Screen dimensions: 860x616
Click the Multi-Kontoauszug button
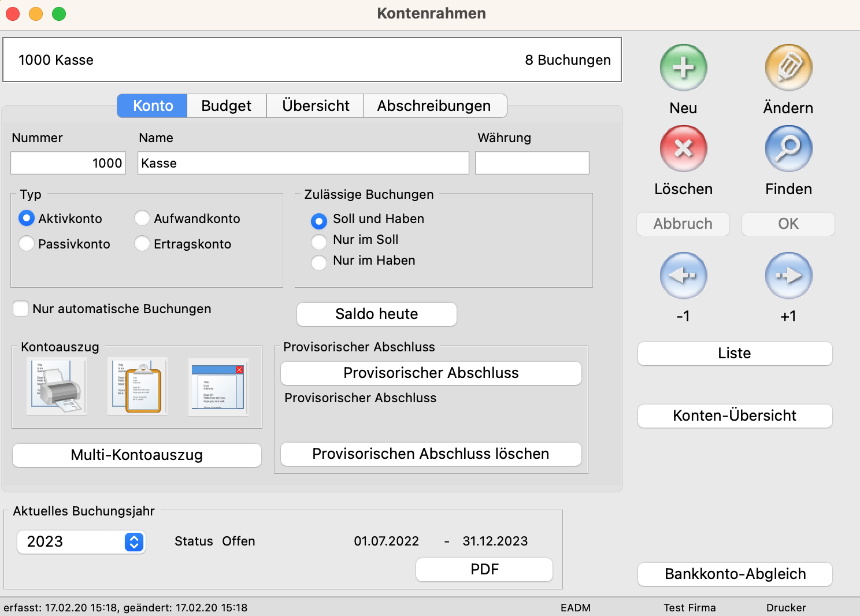pyautogui.click(x=136, y=455)
